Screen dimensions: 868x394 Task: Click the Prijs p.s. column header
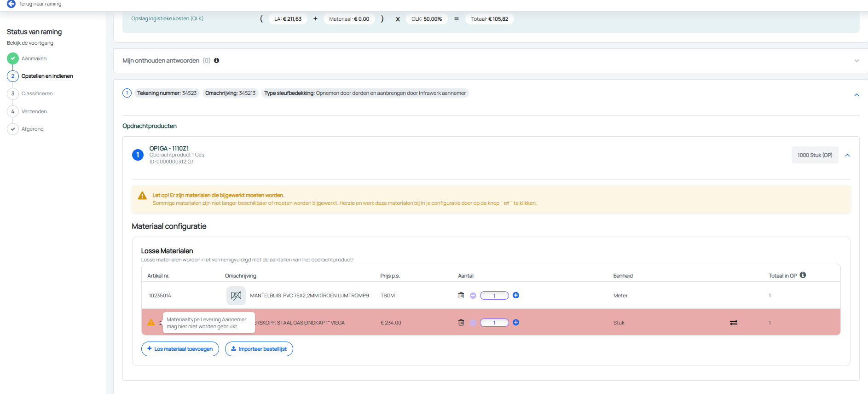390,276
